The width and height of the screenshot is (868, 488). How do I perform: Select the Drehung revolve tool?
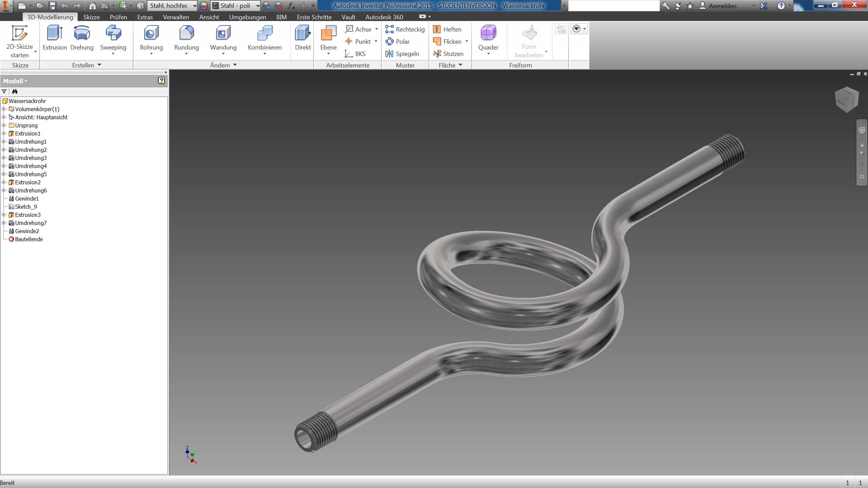[82, 38]
